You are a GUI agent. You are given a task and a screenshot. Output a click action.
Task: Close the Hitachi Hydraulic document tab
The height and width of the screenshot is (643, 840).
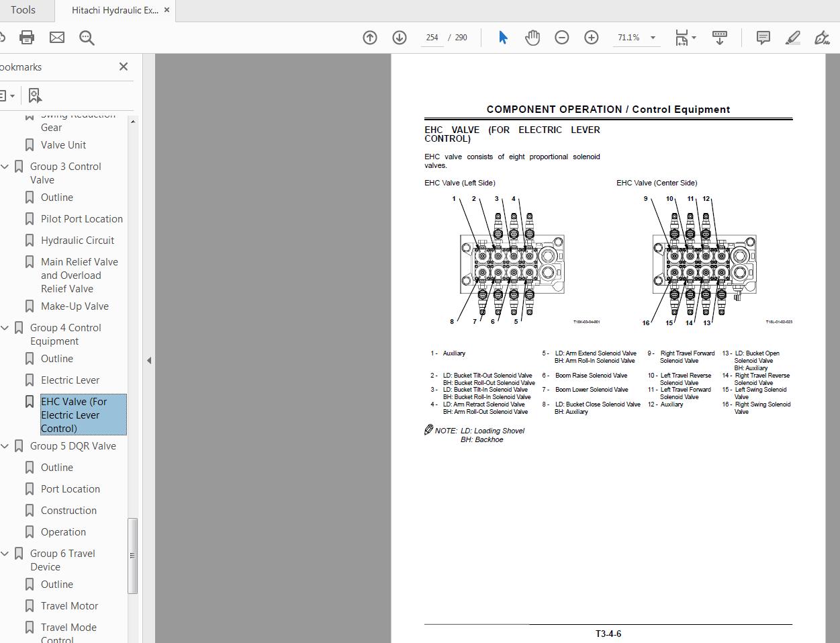coord(167,10)
